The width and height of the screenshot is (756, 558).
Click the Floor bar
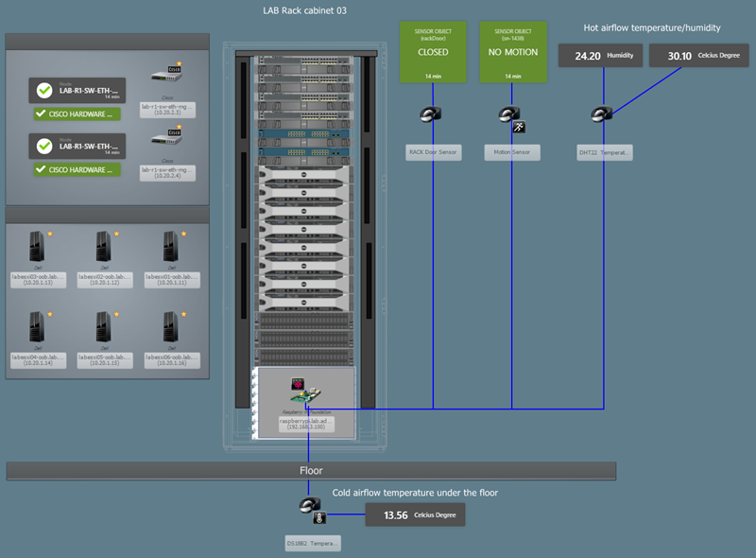click(311, 471)
